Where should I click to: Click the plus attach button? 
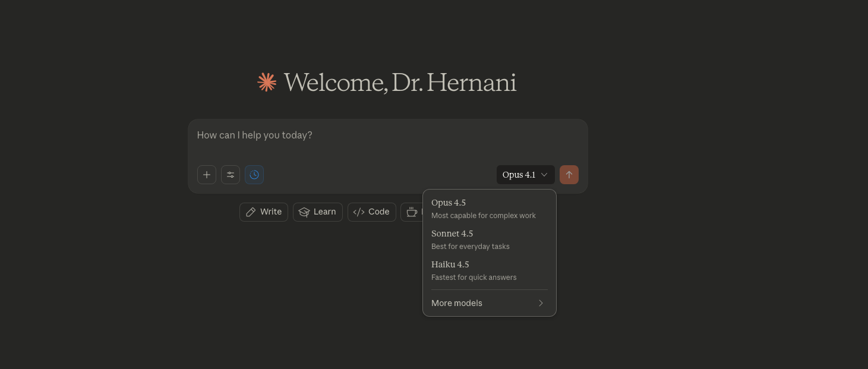tap(207, 175)
